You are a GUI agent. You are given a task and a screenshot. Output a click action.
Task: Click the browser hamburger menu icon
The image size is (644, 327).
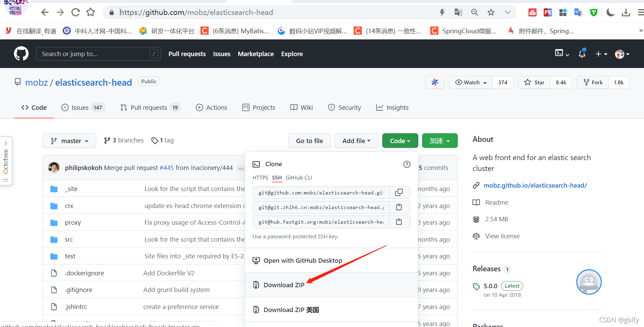pos(641,13)
